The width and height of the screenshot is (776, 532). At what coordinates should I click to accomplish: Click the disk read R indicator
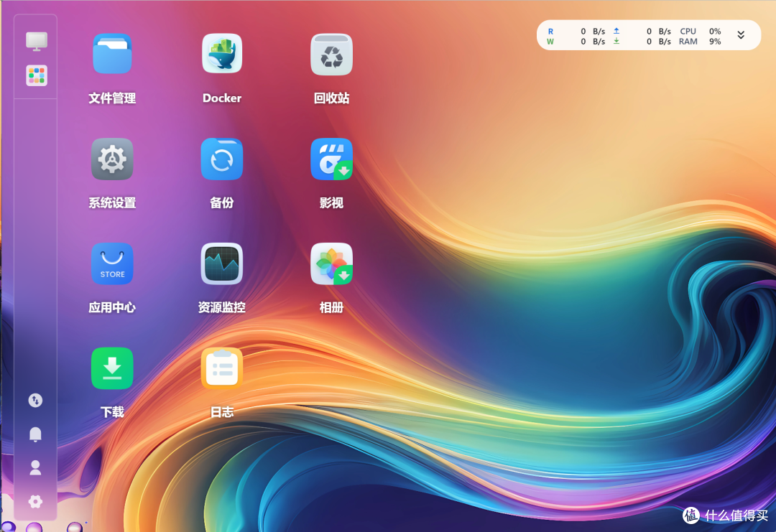[550, 31]
